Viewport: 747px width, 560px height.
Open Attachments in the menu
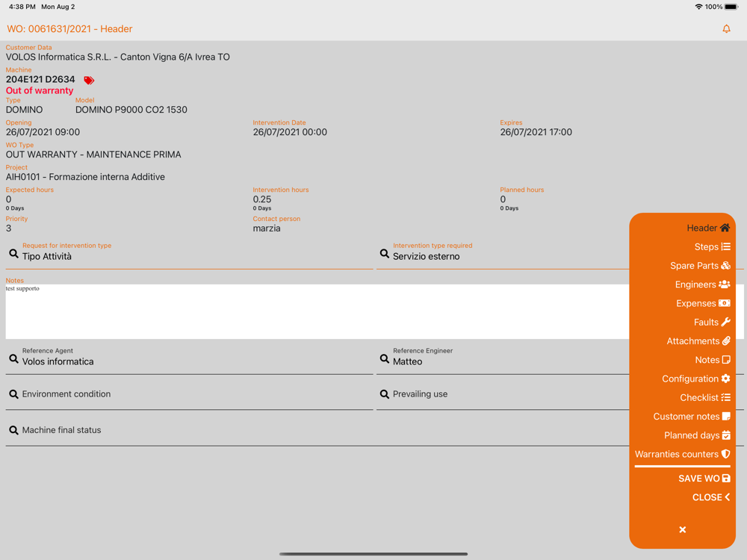[698, 341]
